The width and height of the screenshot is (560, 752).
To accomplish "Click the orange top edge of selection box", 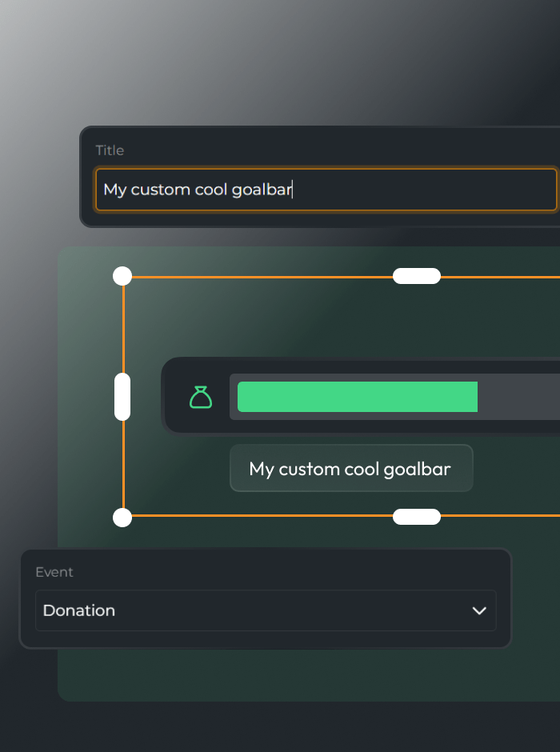I will point(264,277).
